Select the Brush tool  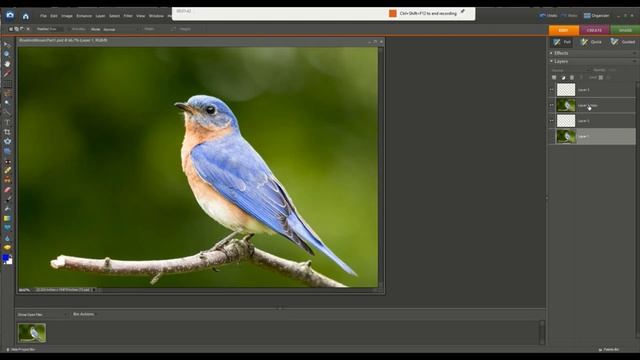7,199
